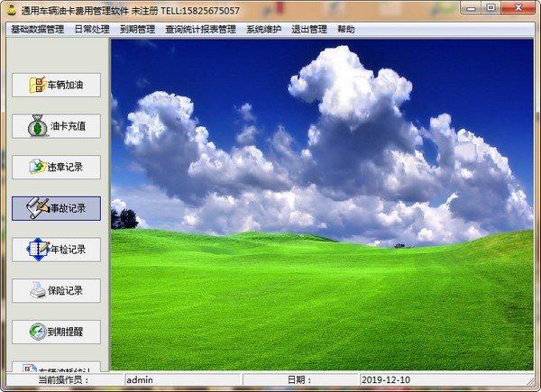Image resolution: width=541 pixels, height=392 pixels.
Task: Select the 事故记录 accident records button
Action: point(56,208)
